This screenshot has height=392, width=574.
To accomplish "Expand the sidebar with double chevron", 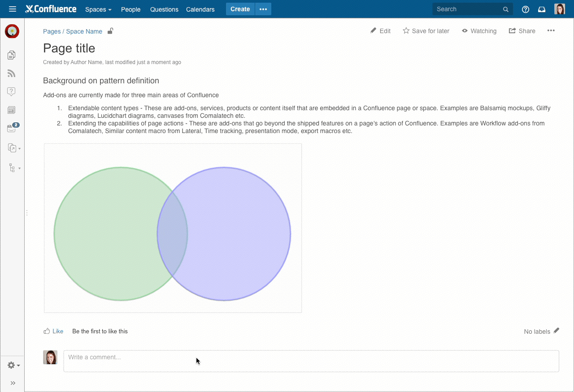I will (13, 383).
